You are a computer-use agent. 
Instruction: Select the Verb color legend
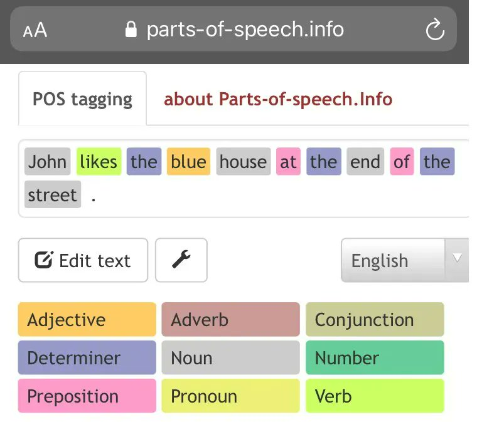[x=374, y=396]
